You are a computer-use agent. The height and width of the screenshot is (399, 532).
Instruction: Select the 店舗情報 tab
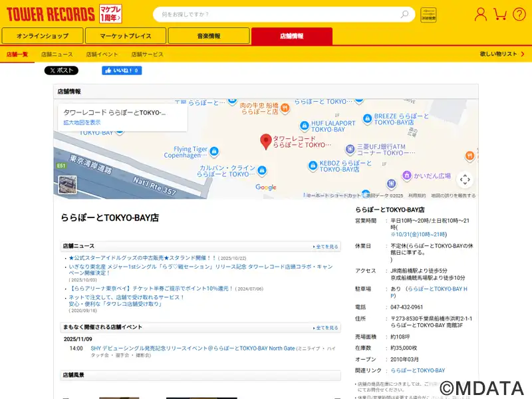pyautogui.click(x=292, y=36)
